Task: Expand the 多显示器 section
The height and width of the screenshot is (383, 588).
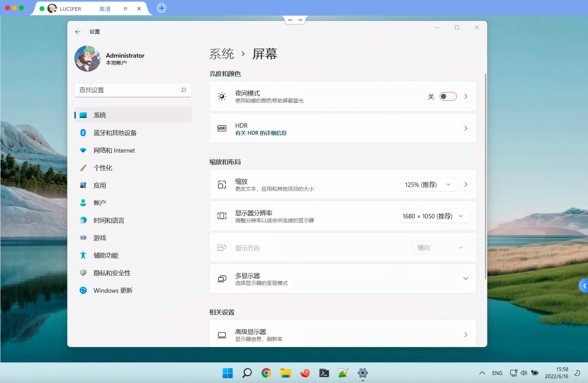Action: (465, 279)
